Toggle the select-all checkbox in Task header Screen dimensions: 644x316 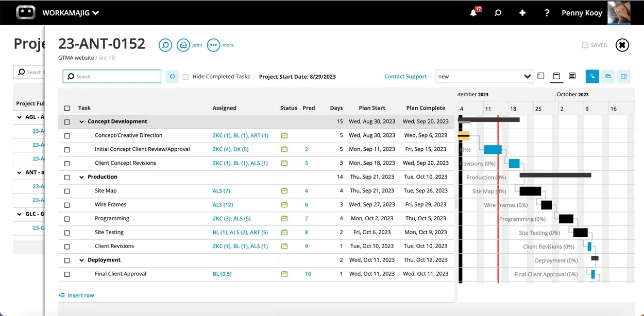point(67,108)
